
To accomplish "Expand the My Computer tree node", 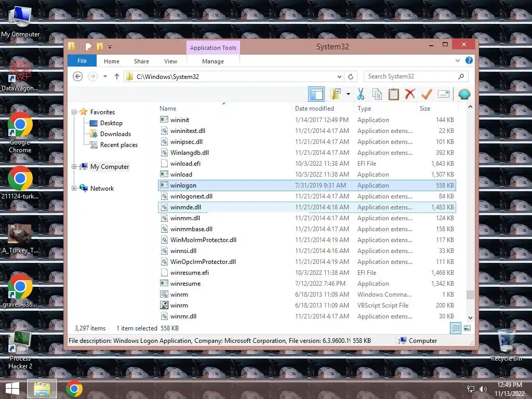I will click(x=74, y=167).
